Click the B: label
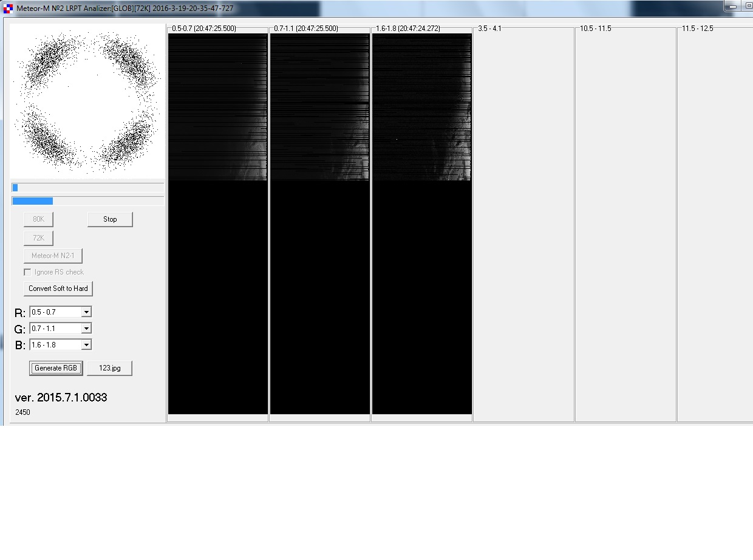Viewport: 753px width, 560px height. 20,346
